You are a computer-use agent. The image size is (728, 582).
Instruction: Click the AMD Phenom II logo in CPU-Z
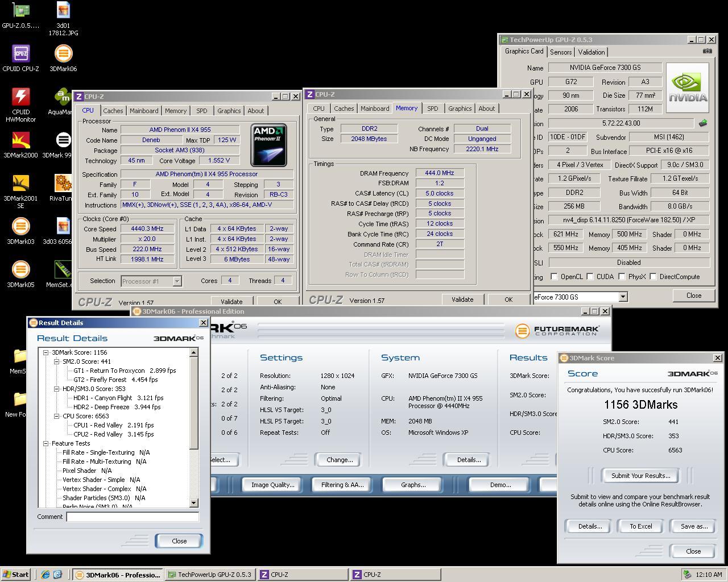(x=268, y=145)
